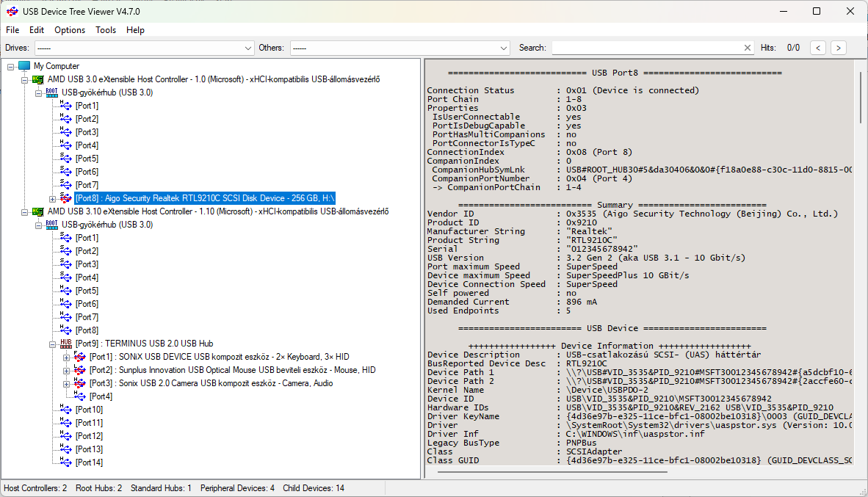The height and width of the screenshot is (497, 868).
Task: Expand the Sunplus Optical Mouse node
Action: click(66, 371)
